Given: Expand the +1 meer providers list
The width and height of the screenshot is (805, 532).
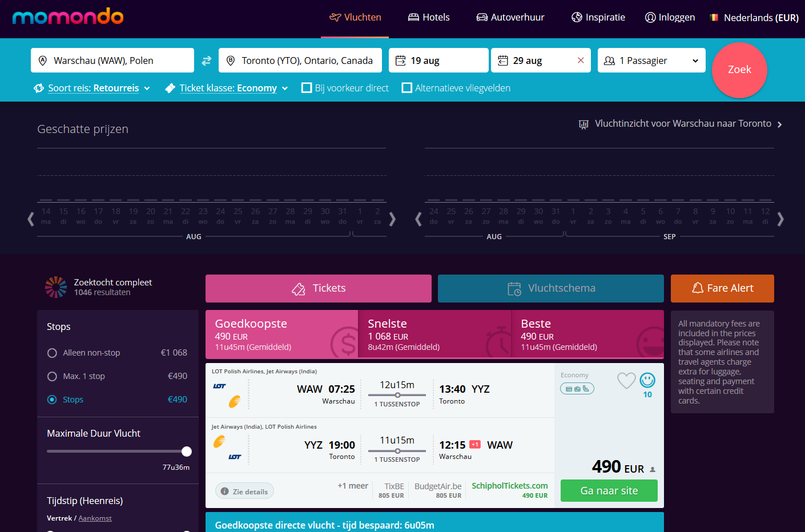Looking at the screenshot, I should click(353, 486).
